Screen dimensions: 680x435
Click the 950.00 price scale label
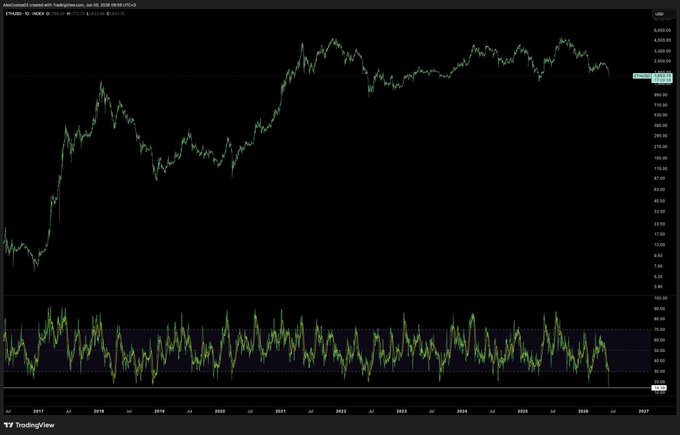[x=660, y=95]
